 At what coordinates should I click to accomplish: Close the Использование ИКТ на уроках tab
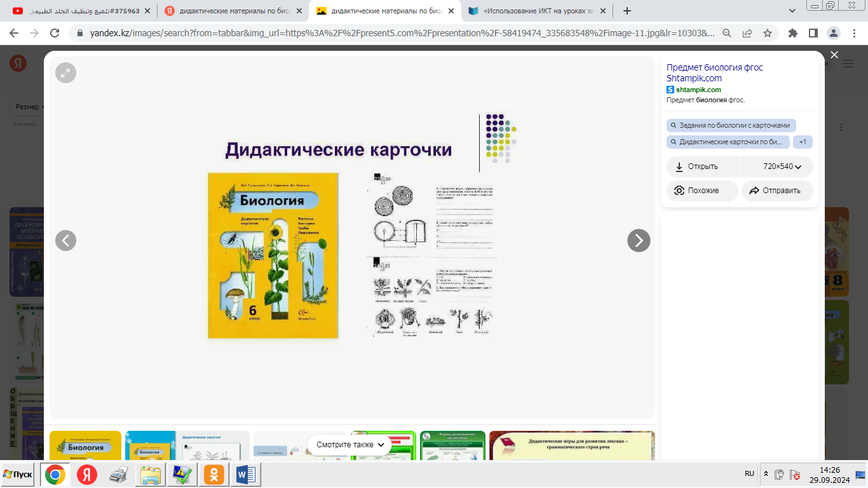tap(604, 11)
